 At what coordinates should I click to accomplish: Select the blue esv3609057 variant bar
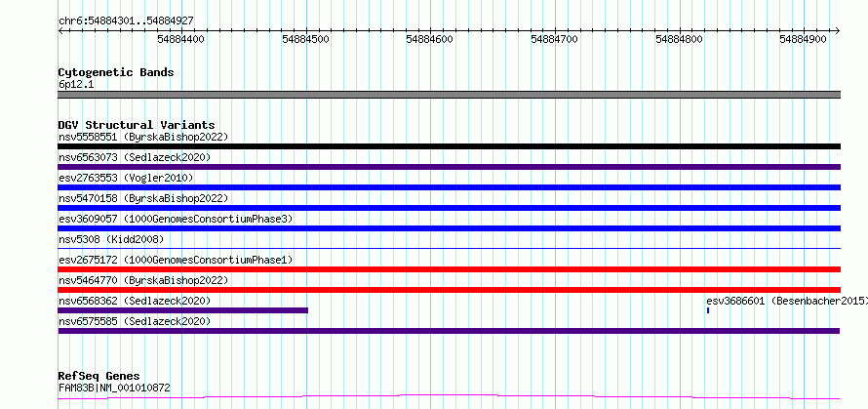pos(449,228)
